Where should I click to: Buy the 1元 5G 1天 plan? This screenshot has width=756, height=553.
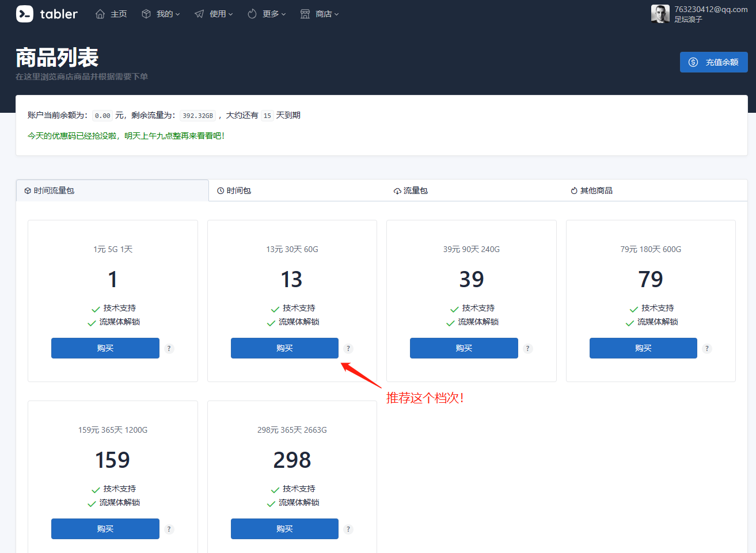tap(105, 348)
